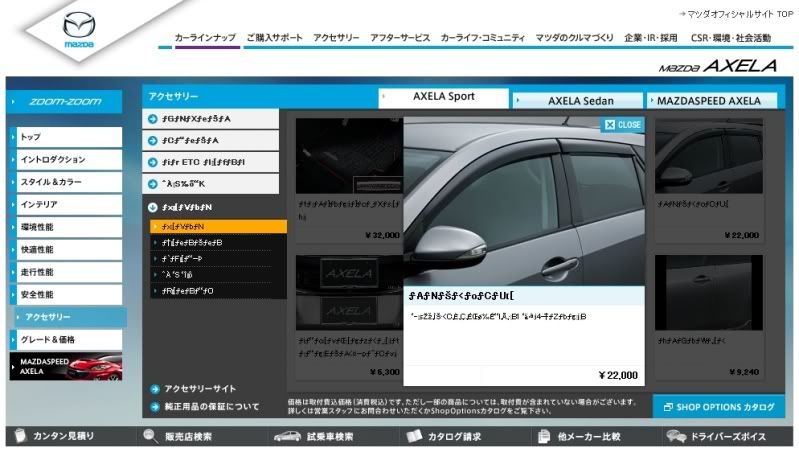
Task: Open 企業・IR・採用 menu
Action: pyautogui.click(x=651, y=38)
